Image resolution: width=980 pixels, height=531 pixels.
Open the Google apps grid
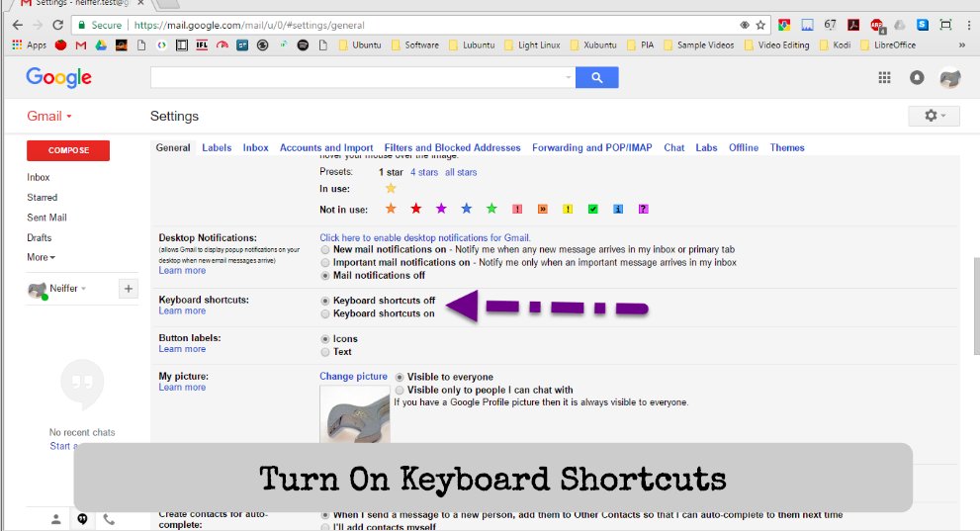click(x=884, y=77)
